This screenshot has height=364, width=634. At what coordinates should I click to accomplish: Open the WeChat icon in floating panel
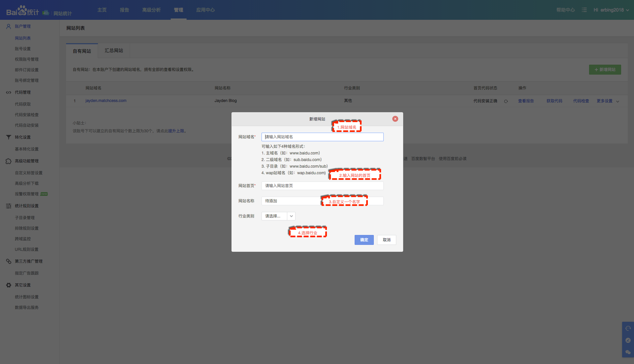628,352
